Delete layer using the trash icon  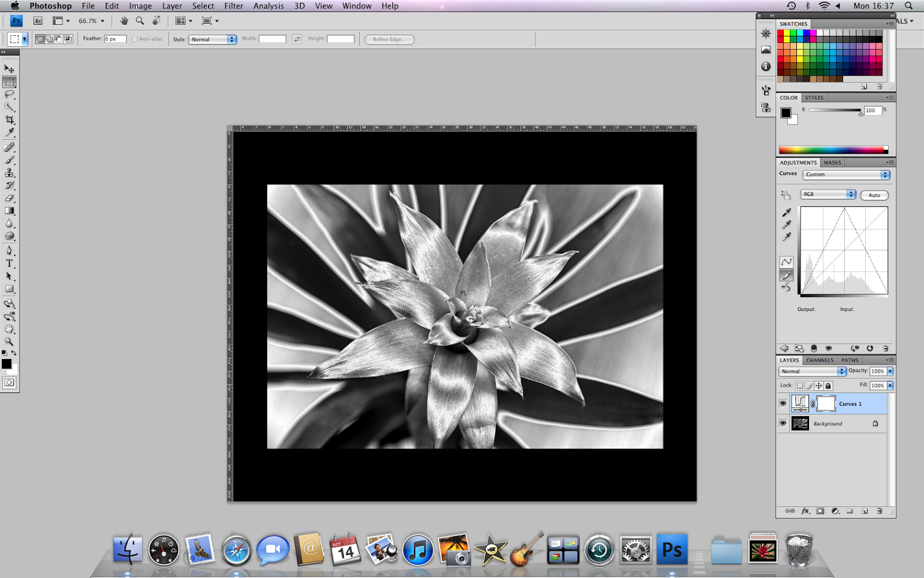click(879, 511)
